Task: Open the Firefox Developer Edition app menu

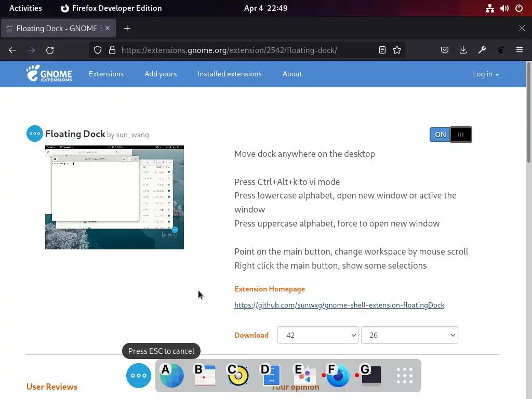Action: [111, 8]
